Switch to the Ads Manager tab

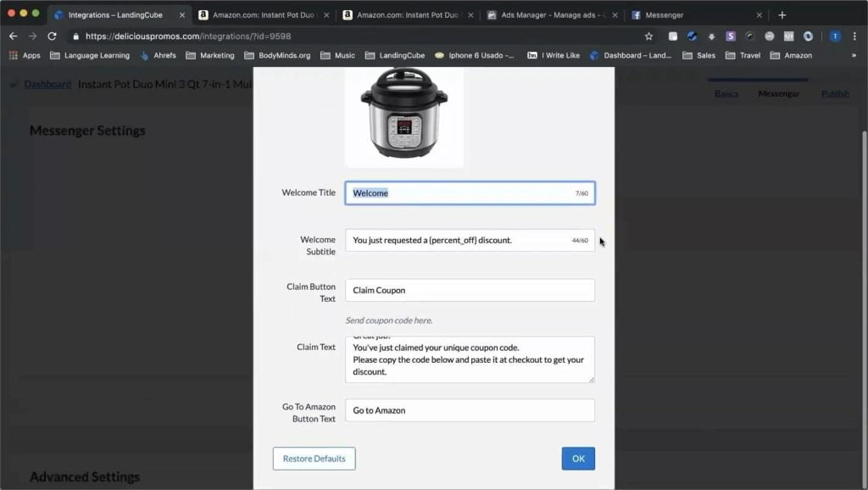[553, 15]
